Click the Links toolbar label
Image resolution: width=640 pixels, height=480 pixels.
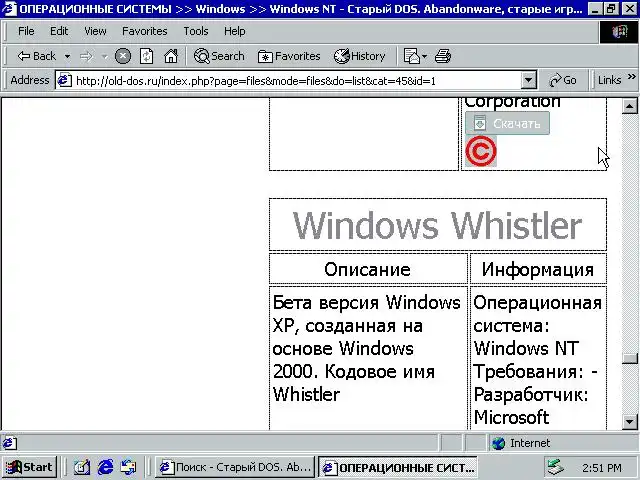pos(609,80)
